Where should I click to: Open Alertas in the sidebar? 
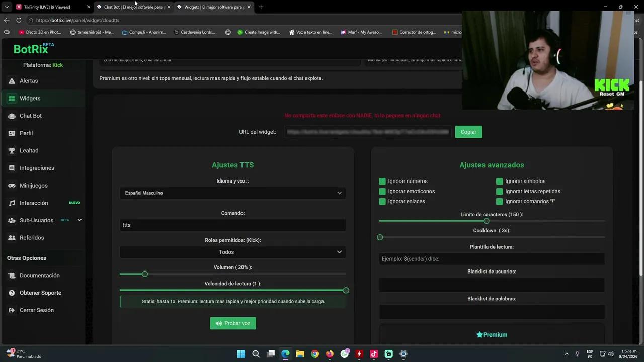click(x=29, y=81)
